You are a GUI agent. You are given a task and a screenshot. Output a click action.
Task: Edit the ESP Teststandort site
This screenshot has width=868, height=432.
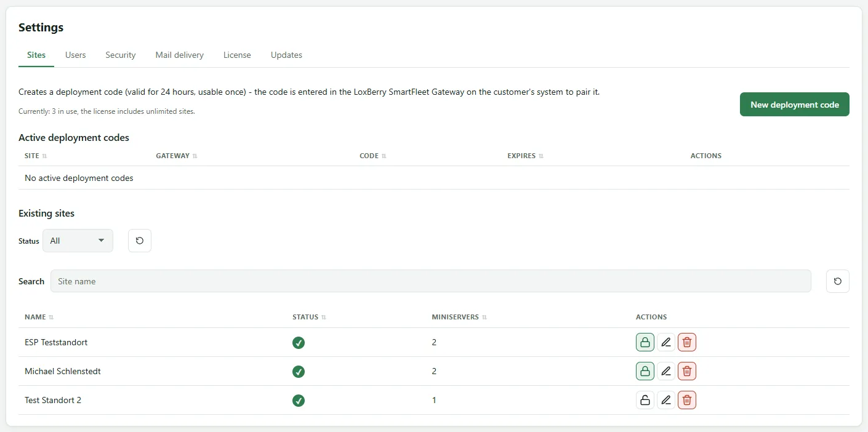point(666,342)
